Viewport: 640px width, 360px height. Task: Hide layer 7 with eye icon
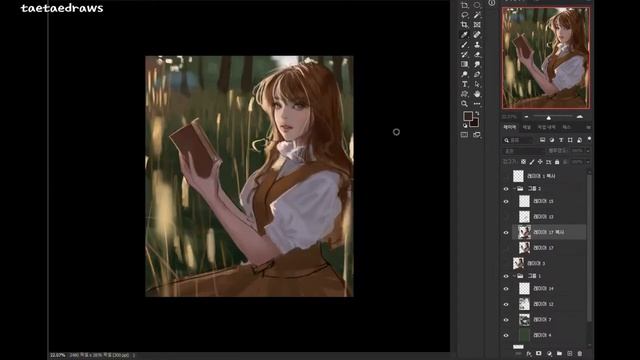(506, 320)
